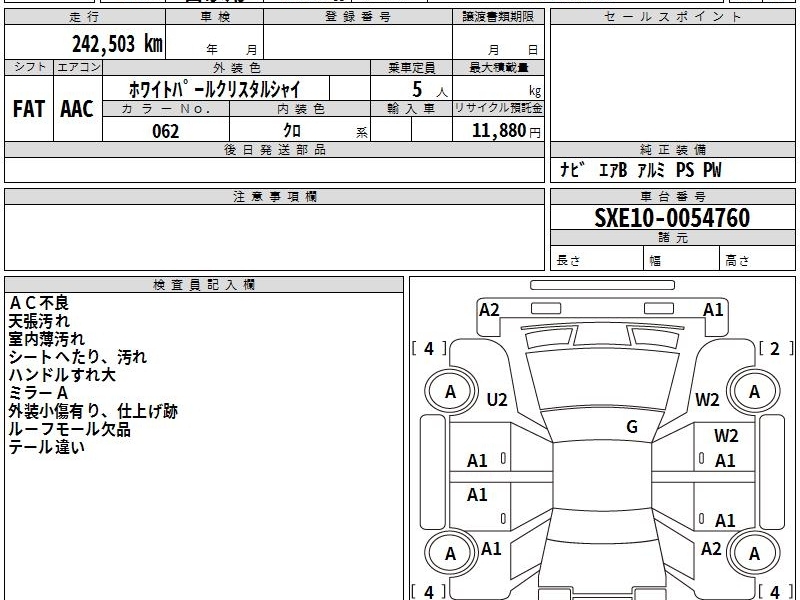Select the 諸元 header
The height and width of the screenshot is (600, 800).
[x=672, y=238]
